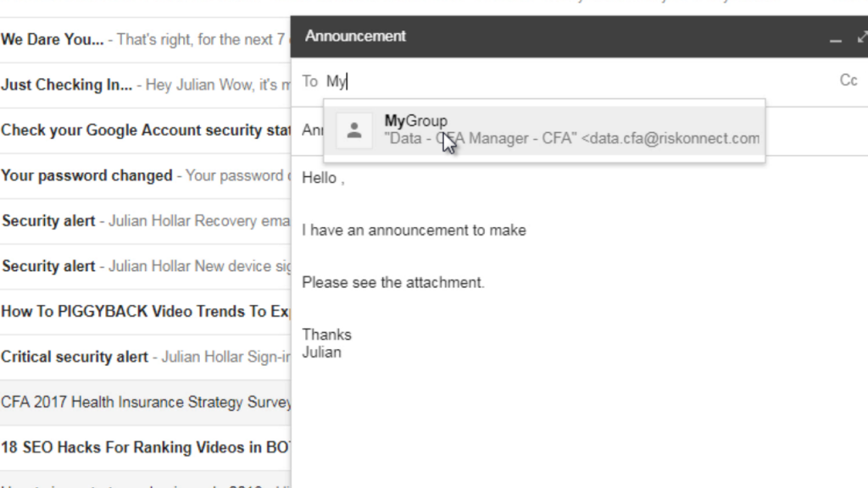868x488 pixels.
Task: Open the PIGGYBACK Video Trends email
Action: [x=145, y=312]
